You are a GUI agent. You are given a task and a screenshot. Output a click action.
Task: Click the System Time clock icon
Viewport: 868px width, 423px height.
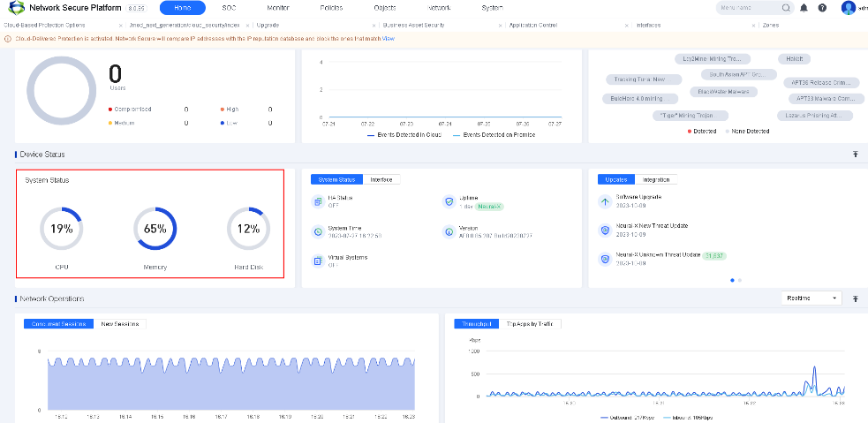(318, 231)
